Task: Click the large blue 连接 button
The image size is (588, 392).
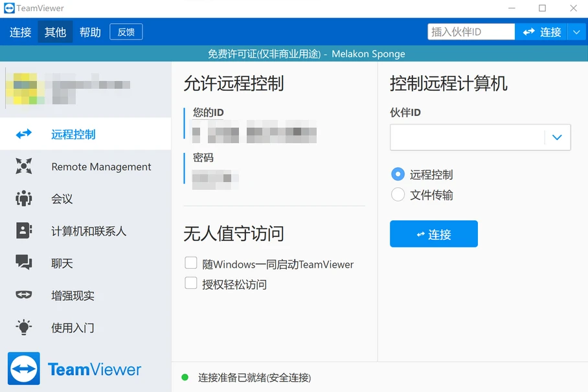Action: point(433,234)
